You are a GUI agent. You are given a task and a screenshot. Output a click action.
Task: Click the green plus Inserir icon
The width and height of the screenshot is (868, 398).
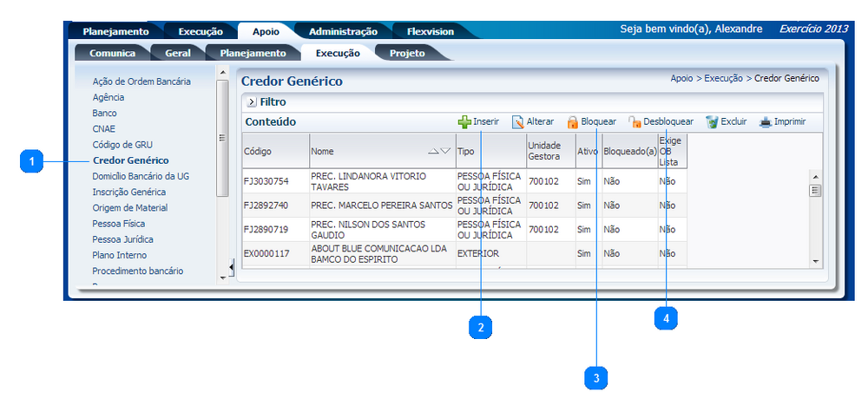pyautogui.click(x=464, y=122)
